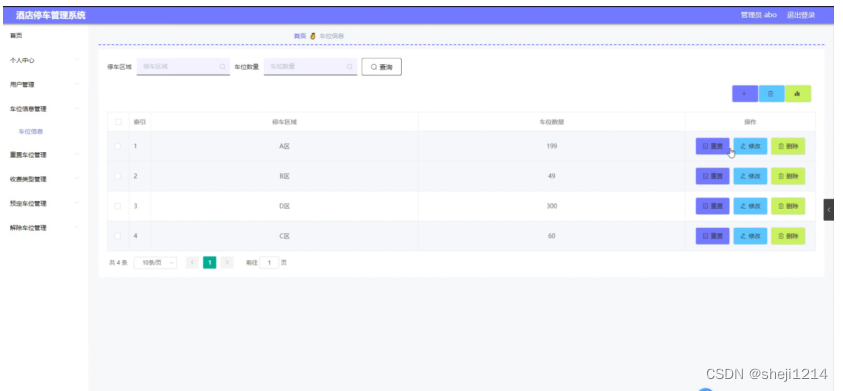Expand the 解除车位管理 sidebar menu

point(44,228)
